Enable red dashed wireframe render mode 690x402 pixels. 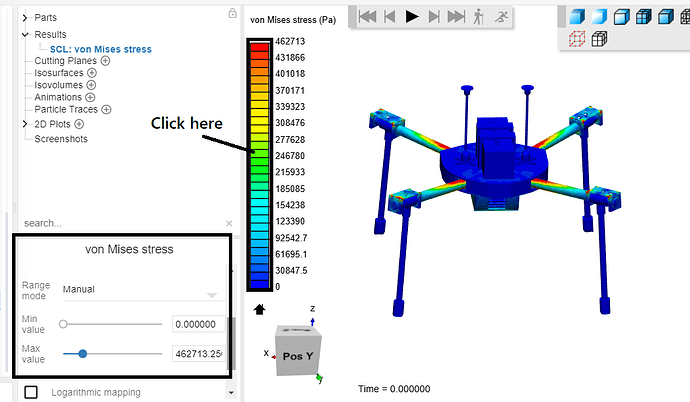pyautogui.click(x=577, y=39)
